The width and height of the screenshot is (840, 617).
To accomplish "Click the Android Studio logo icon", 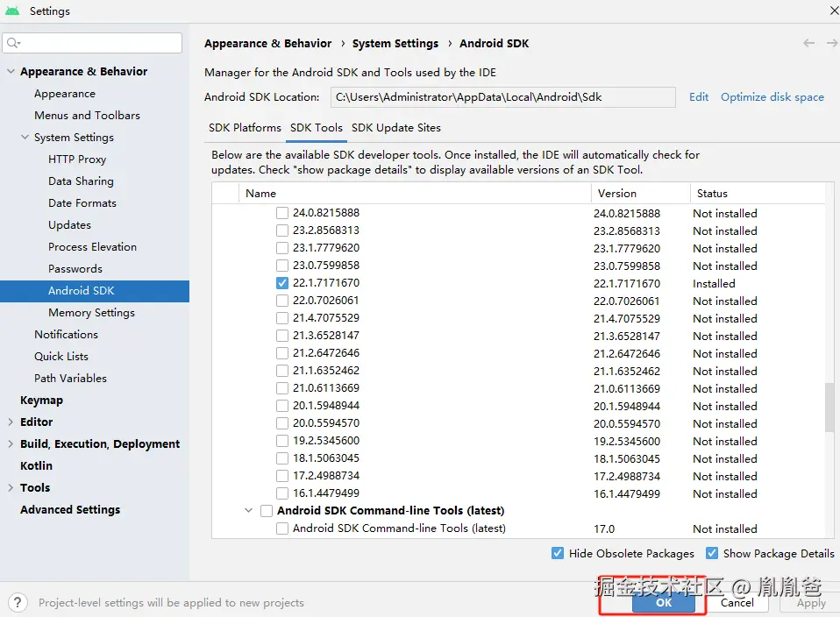I will [11, 11].
